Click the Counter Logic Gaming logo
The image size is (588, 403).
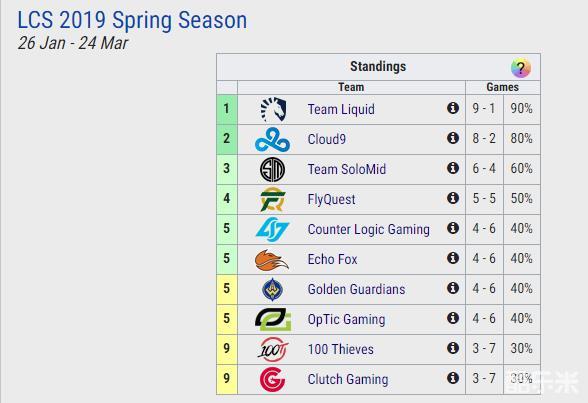(x=273, y=229)
